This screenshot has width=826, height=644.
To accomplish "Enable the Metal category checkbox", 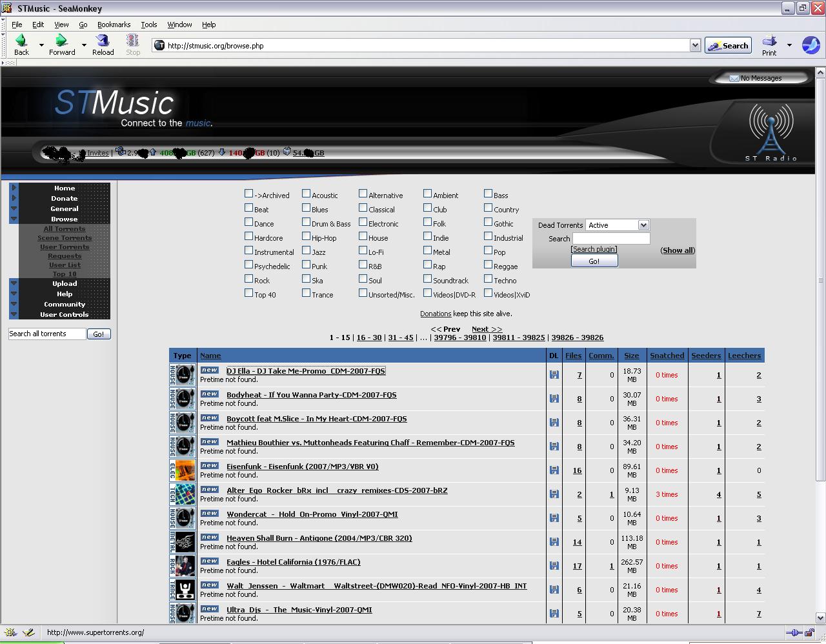I will (427, 250).
